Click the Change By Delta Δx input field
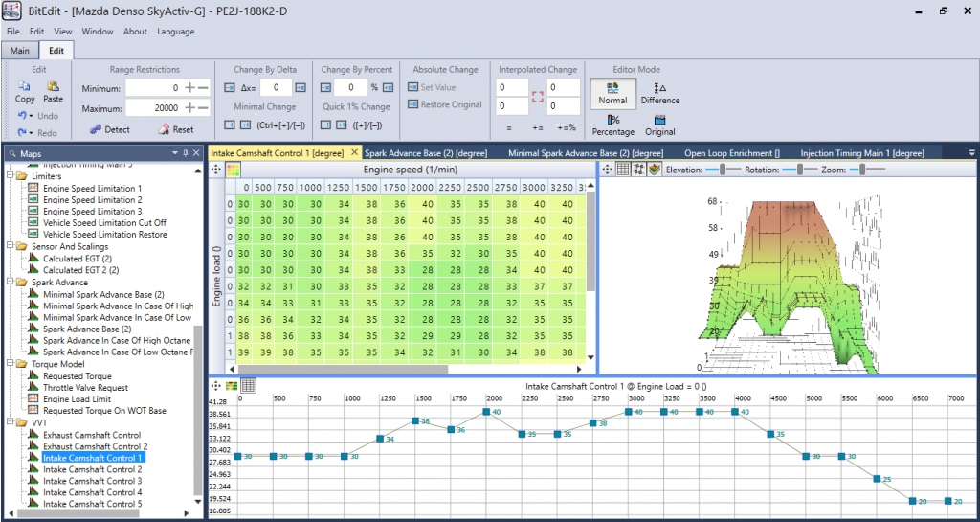980x522 pixels. tap(277, 87)
